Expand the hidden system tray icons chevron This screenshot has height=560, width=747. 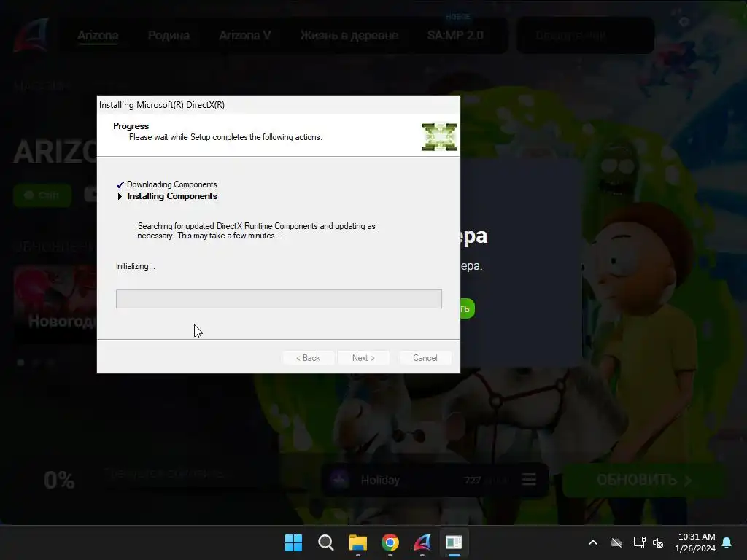[593, 542]
